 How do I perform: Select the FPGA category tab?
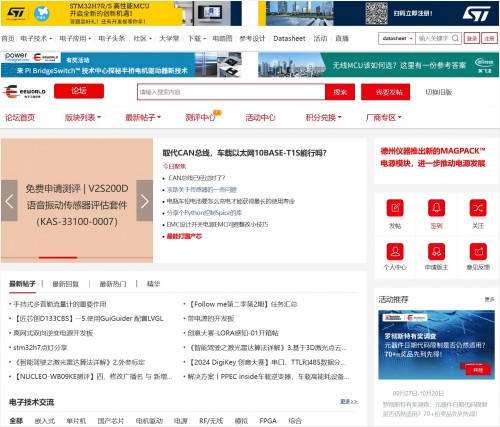click(x=268, y=421)
